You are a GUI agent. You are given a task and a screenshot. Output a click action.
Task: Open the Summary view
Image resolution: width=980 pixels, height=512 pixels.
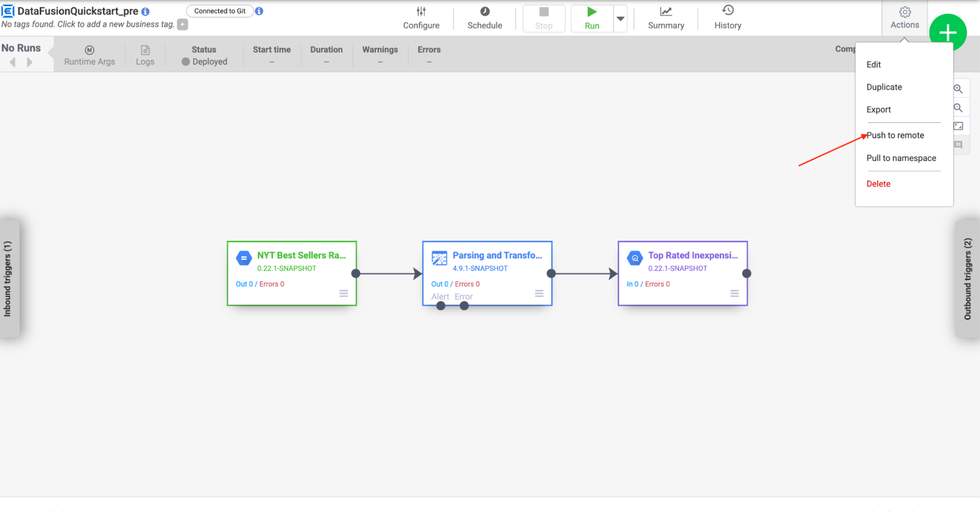[x=666, y=18]
